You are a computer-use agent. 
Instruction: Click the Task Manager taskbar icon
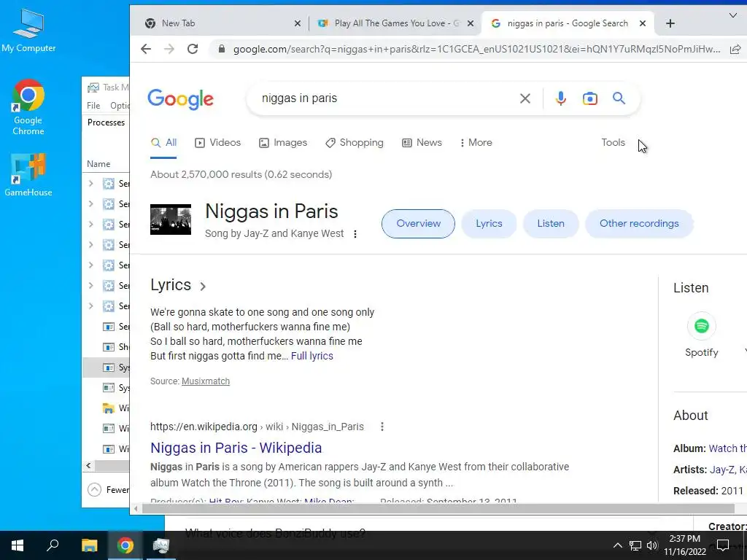(161, 545)
